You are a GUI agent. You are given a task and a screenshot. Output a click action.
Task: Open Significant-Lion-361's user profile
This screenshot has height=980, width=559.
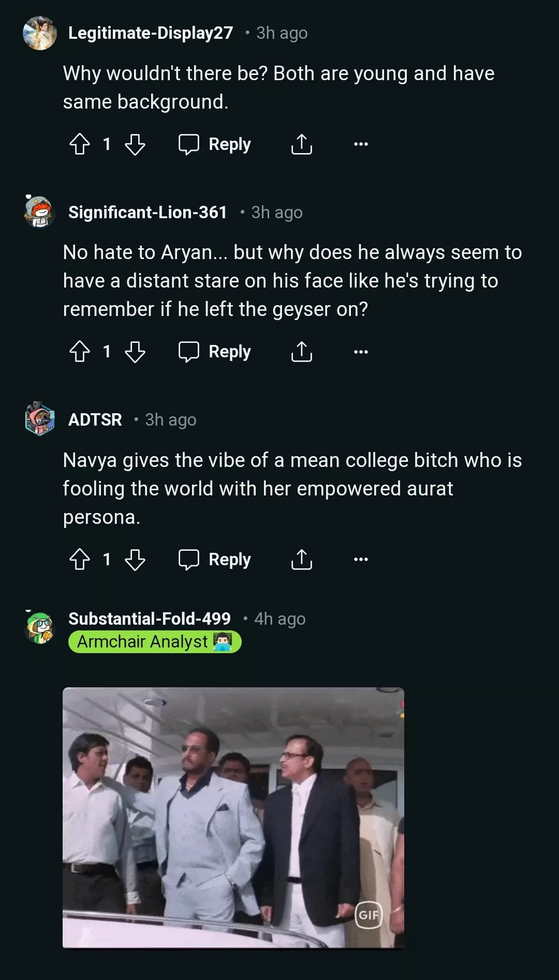click(148, 213)
